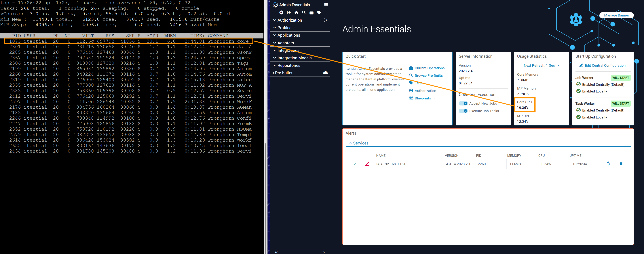Image resolution: width=644 pixels, height=254 pixels.
Task: Click the briefcase icon in sidebar toolbar
Action: point(311,12)
